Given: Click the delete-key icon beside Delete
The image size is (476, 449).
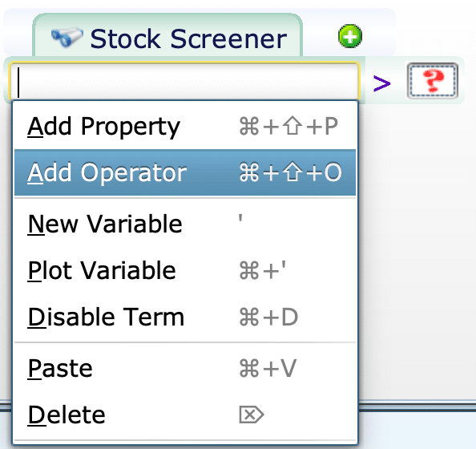Looking at the screenshot, I should pos(252,415).
